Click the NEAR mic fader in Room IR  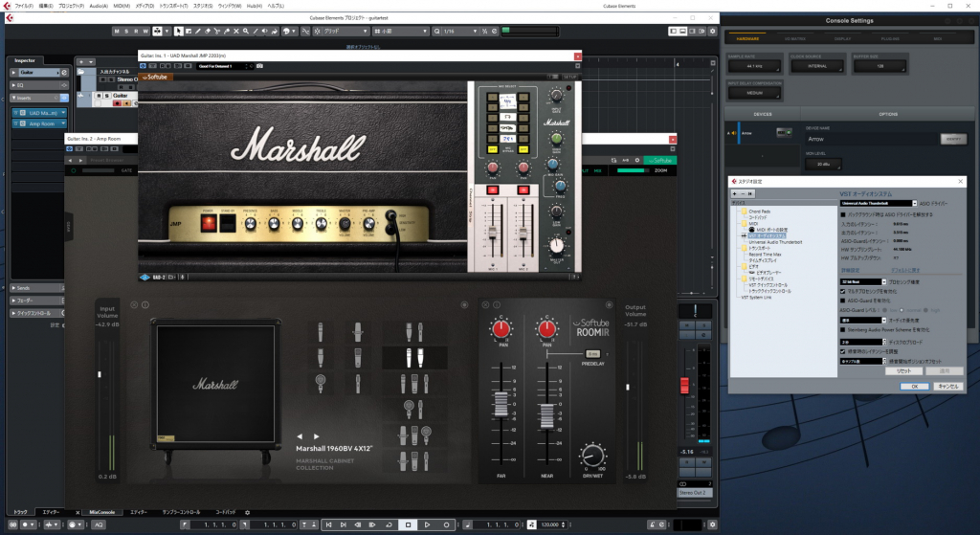tap(547, 414)
